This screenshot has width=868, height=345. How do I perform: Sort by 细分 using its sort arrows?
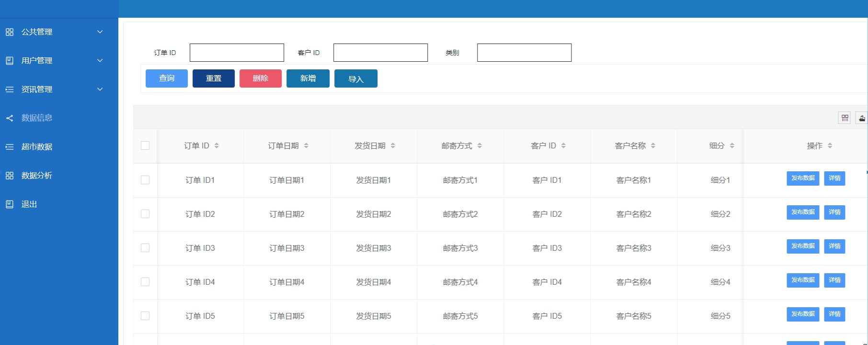click(x=732, y=145)
